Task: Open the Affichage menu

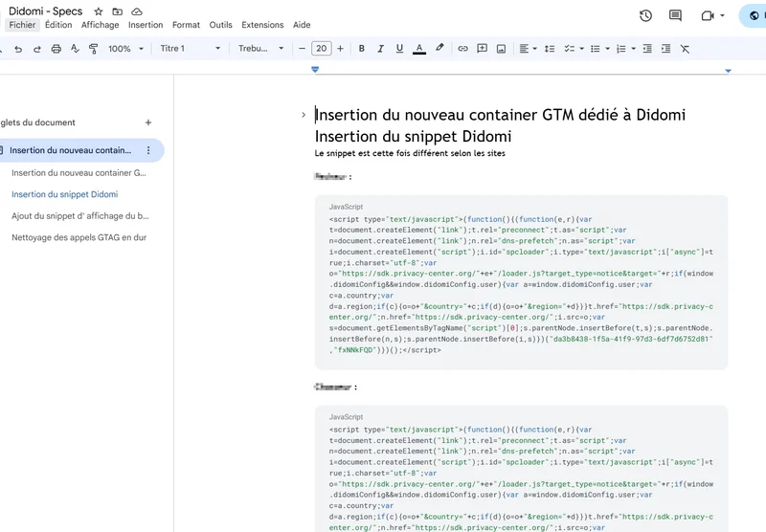Action: point(101,25)
